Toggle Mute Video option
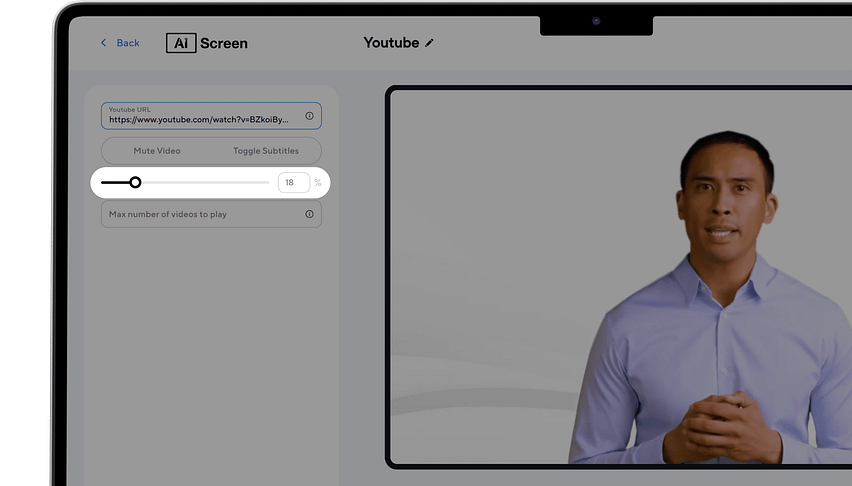 click(157, 151)
